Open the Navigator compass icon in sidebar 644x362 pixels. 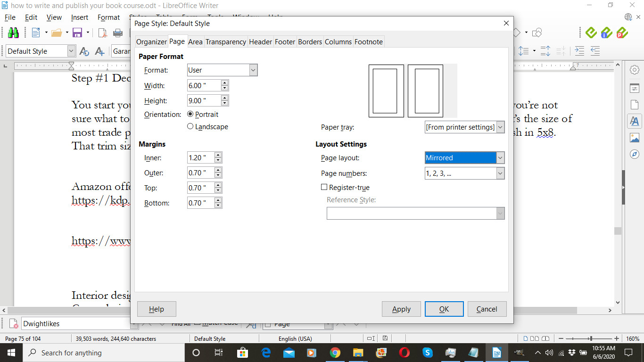[x=634, y=154]
